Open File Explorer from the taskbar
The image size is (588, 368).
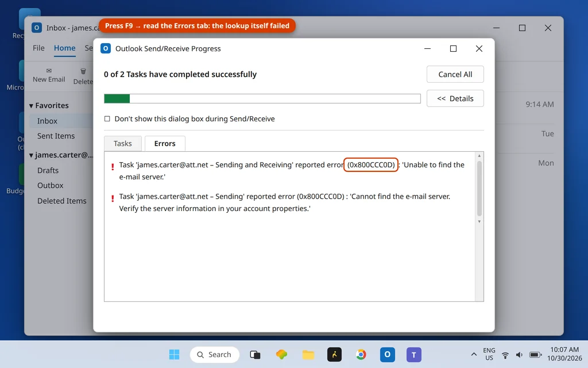[308, 354]
